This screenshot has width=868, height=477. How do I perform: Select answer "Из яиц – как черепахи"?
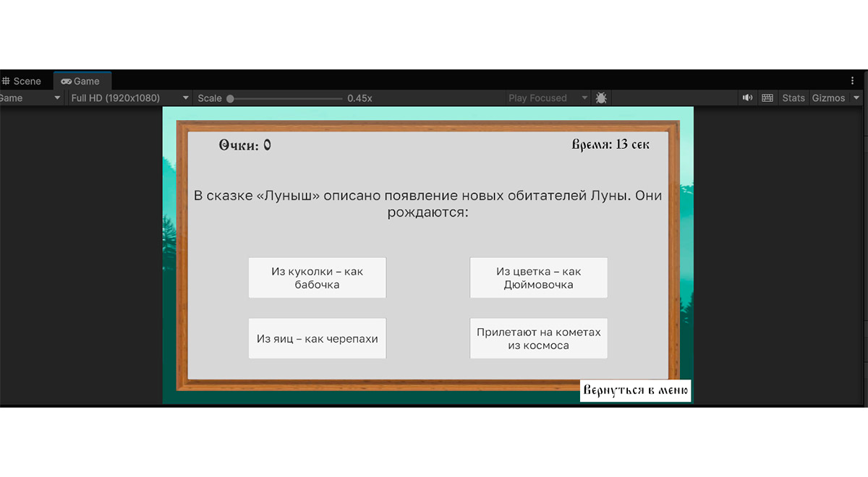[x=317, y=338]
